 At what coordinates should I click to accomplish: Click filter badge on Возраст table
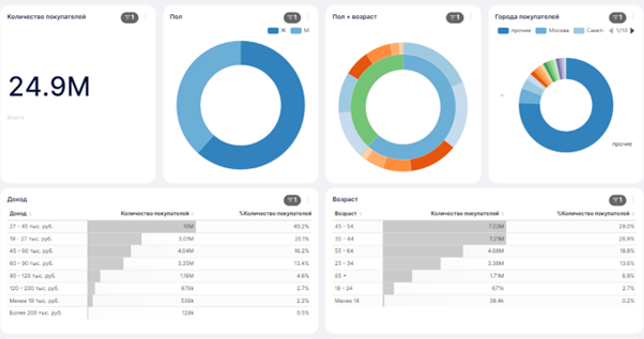click(x=618, y=200)
